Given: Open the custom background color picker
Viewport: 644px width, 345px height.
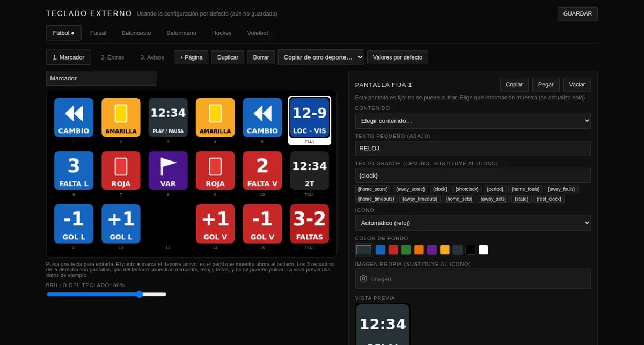Looking at the screenshot, I should 364,249.
